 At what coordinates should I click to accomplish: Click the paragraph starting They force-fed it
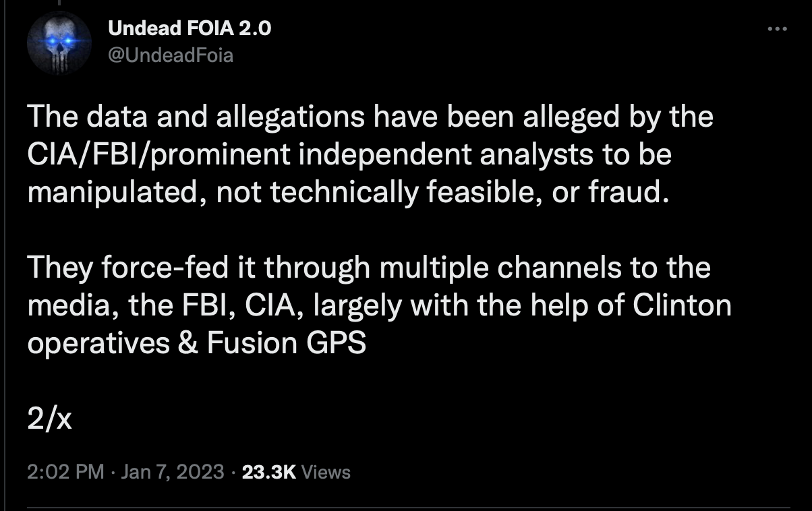click(379, 306)
